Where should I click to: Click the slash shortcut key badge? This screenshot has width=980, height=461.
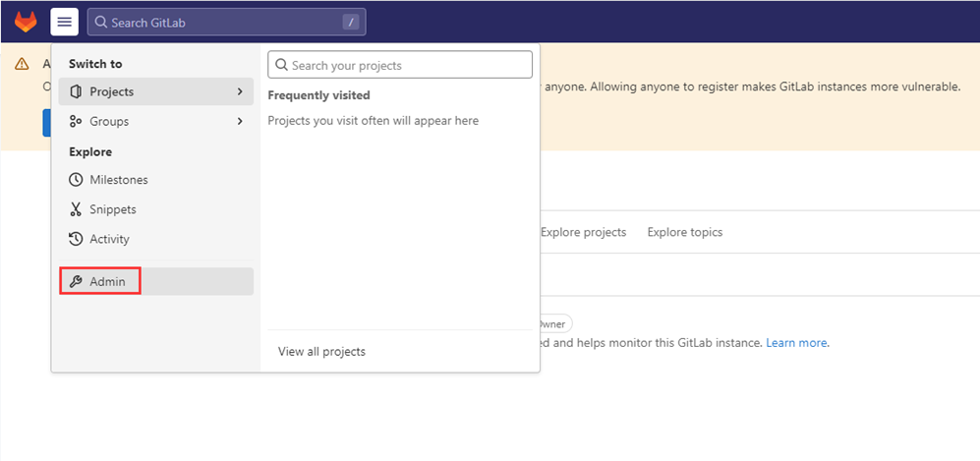(x=351, y=23)
